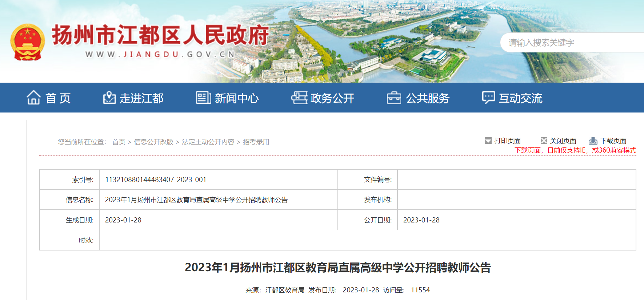Open the 新闻中心 menu item
The height and width of the screenshot is (300, 644).
tap(237, 98)
